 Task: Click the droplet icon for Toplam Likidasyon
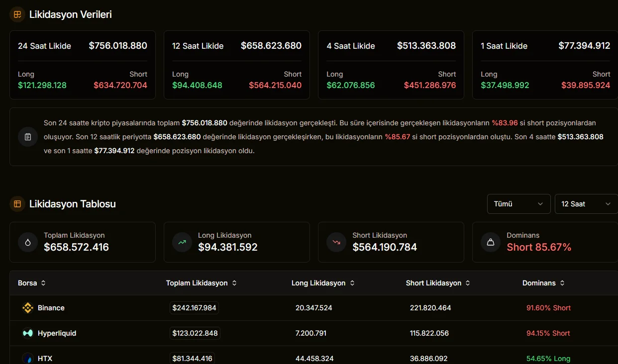28,242
